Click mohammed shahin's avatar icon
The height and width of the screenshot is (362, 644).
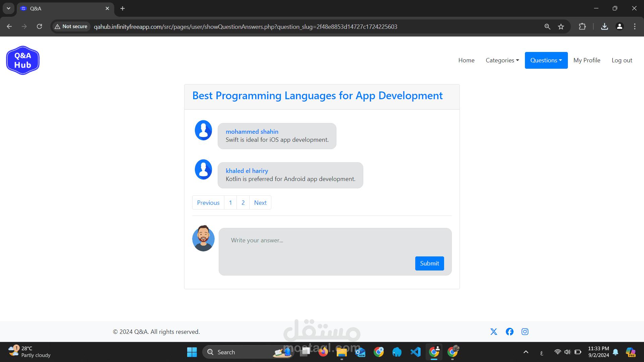click(x=203, y=130)
